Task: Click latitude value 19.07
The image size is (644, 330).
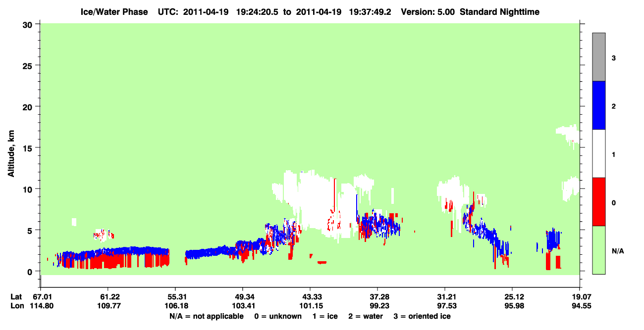Action: [x=580, y=297]
